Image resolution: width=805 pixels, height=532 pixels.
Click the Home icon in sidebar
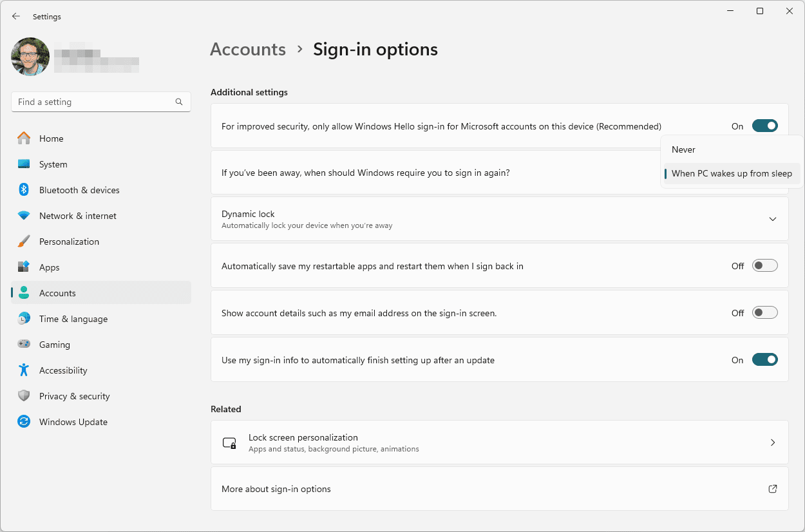24,138
